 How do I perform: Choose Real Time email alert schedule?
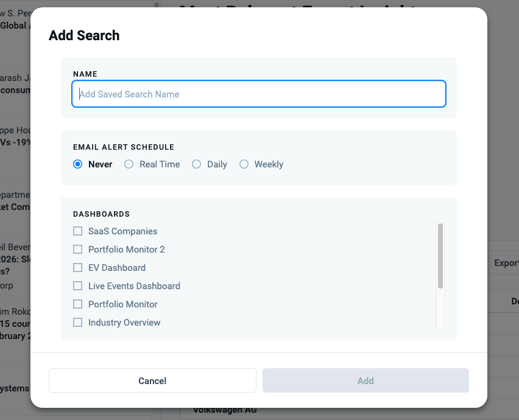[129, 164]
